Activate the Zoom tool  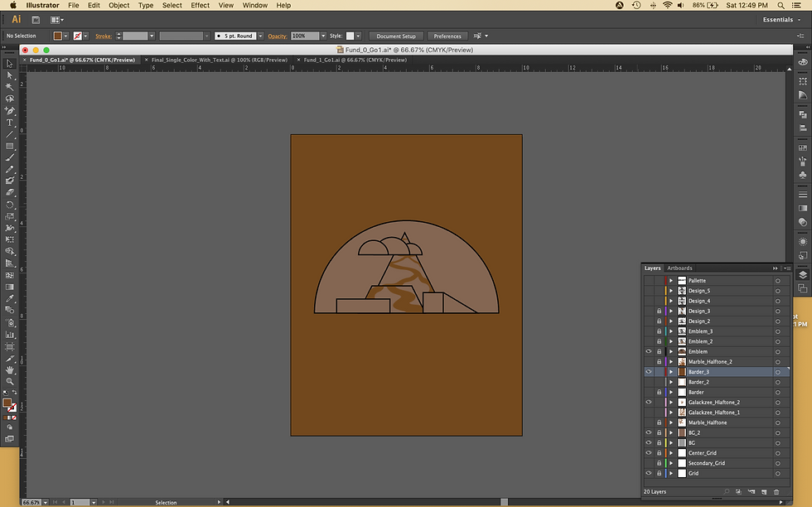click(10, 381)
